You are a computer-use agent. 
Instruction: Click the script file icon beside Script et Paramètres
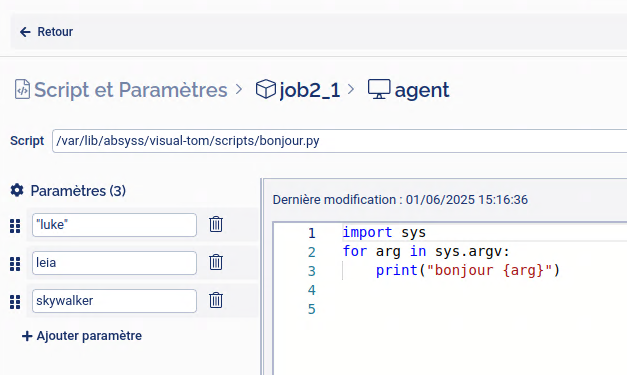click(22, 89)
